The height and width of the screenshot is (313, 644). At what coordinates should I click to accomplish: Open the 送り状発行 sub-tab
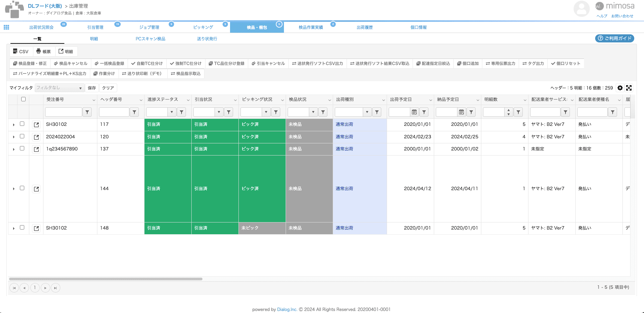pos(207,39)
